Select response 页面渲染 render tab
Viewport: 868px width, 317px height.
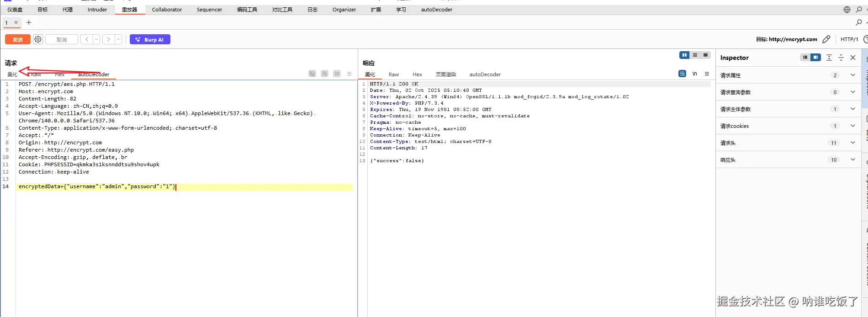pos(446,74)
